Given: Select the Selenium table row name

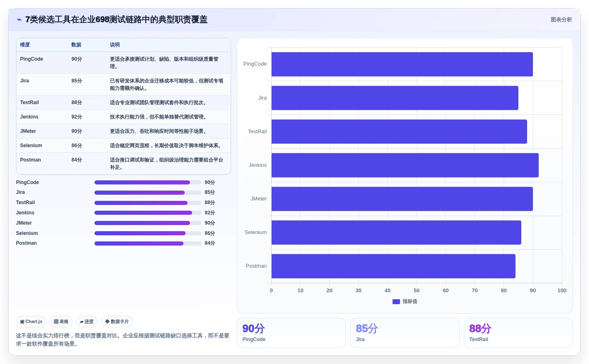Looking at the screenshot, I should click(31, 146).
